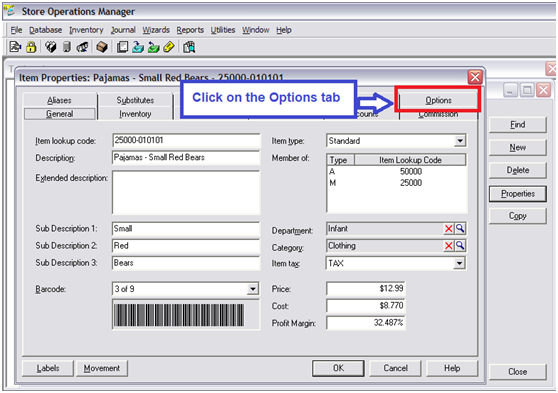This screenshot has width=558, height=393.
Task: Confirm with the OK button
Action: (338, 368)
